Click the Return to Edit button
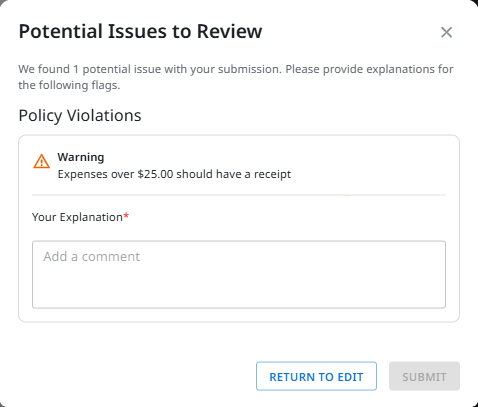Screen dimensions: 478x407 coord(316,376)
